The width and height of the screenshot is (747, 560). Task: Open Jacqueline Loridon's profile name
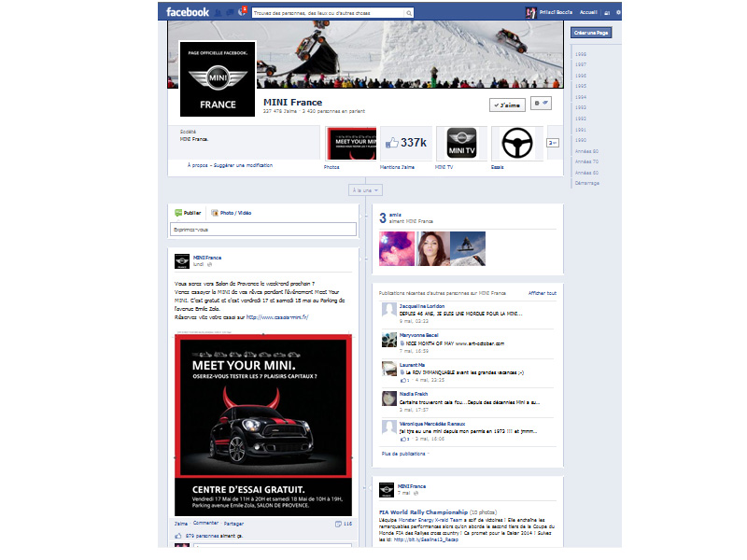click(x=422, y=306)
